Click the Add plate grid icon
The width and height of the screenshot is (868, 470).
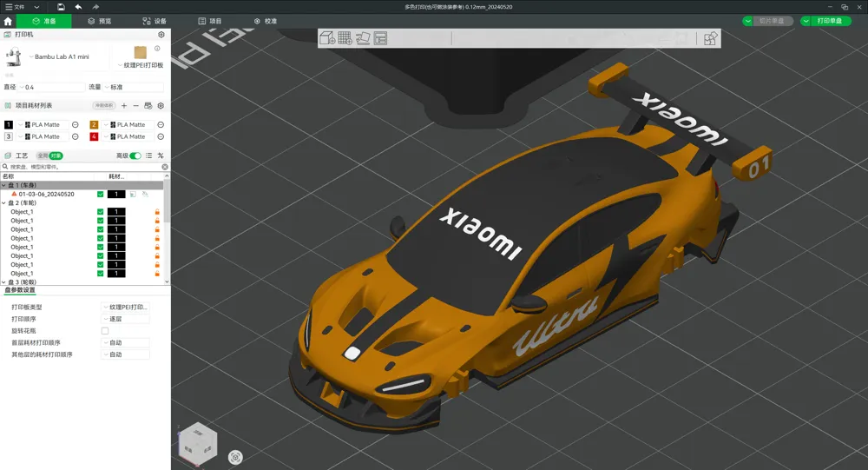coord(345,38)
